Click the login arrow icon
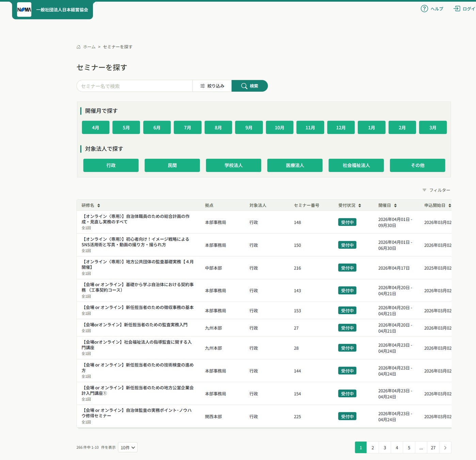The height and width of the screenshot is (460, 476). (x=457, y=9)
